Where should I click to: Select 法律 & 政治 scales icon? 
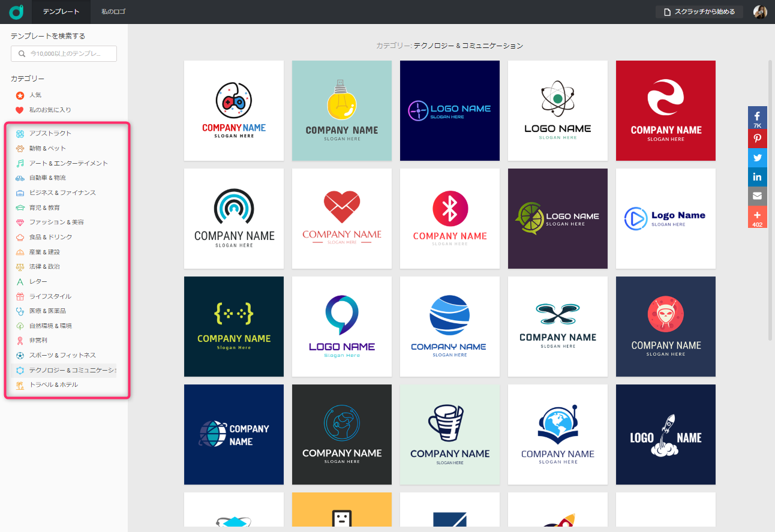(20, 266)
